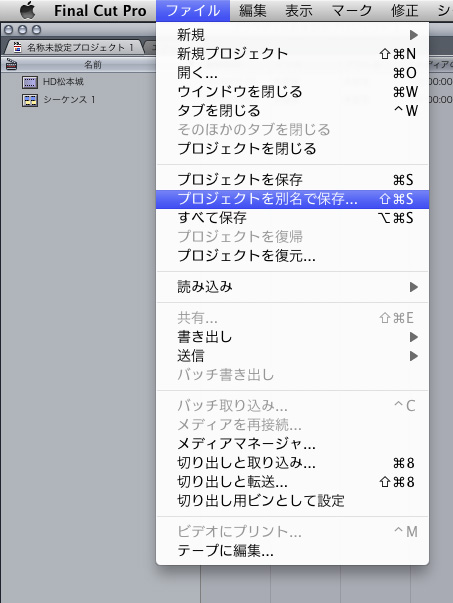Open the 編集 menu in menu bar
Screen dimensions: 453x603
(253, 11)
